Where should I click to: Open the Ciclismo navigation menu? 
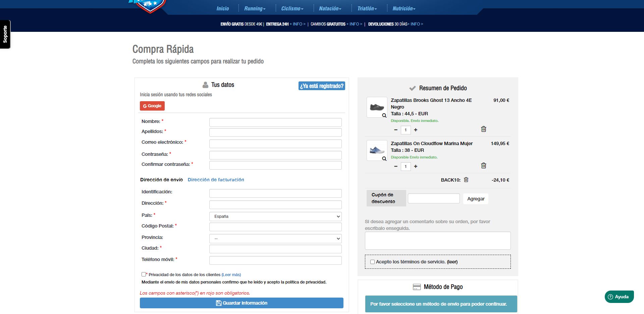tap(292, 9)
